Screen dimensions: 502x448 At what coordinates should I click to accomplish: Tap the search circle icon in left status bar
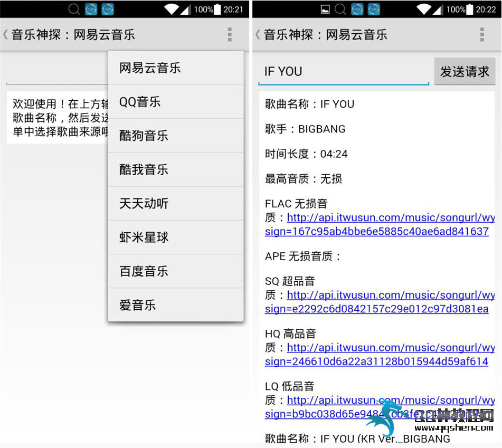click(x=74, y=9)
